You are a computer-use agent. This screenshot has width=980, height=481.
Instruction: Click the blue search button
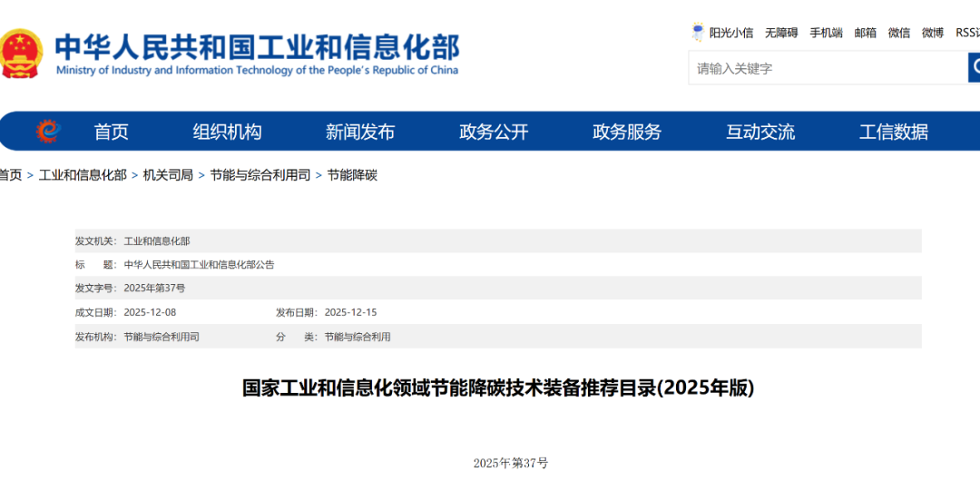(975, 67)
